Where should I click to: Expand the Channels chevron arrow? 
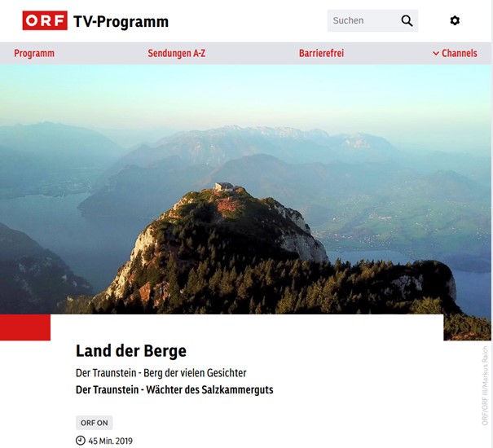click(x=436, y=54)
